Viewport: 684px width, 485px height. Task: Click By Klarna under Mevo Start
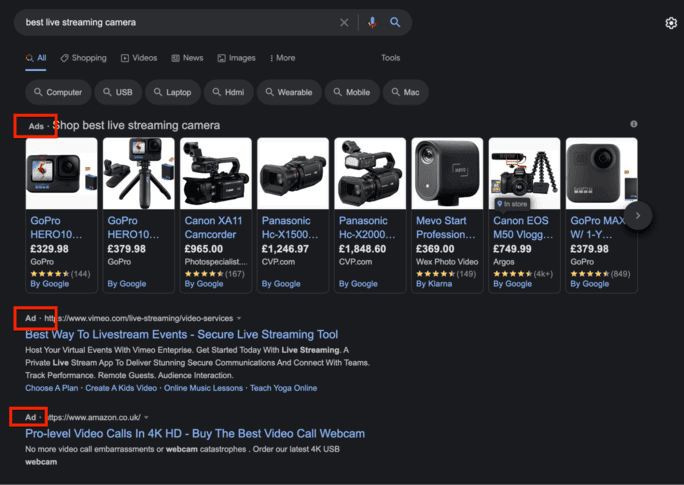tap(434, 284)
